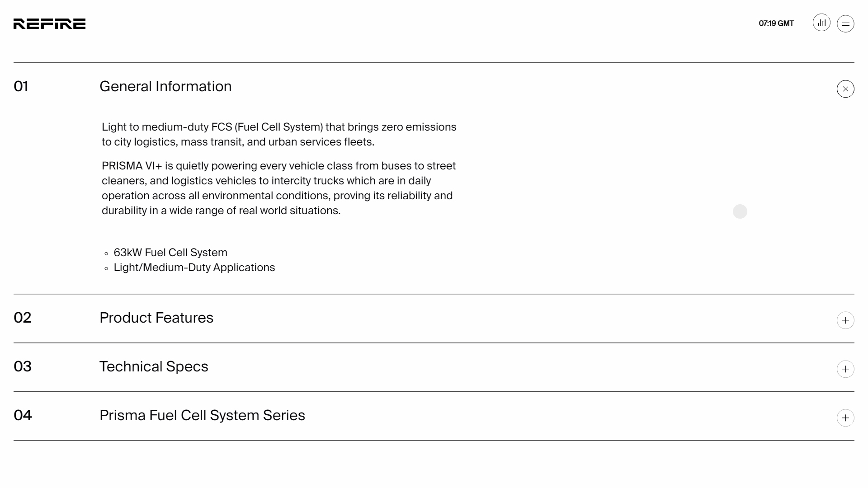Expand Technical Specs with the plus icon
Screen dimensions: 868x488
(x=845, y=369)
